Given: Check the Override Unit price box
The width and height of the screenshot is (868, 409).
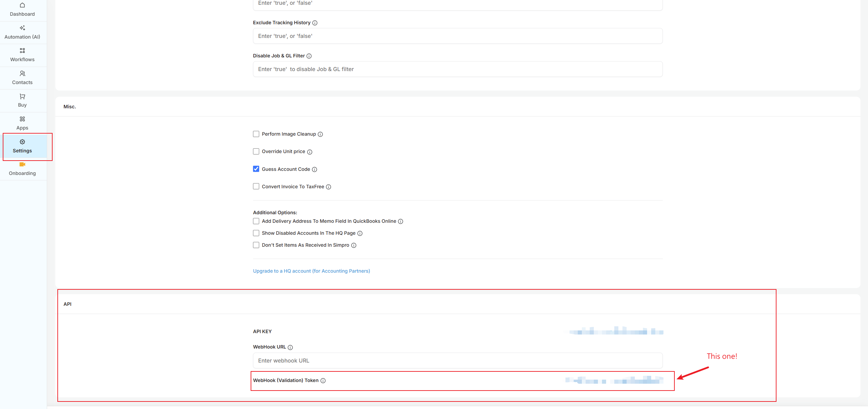Looking at the screenshot, I should pyautogui.click(x=256, y=151).
